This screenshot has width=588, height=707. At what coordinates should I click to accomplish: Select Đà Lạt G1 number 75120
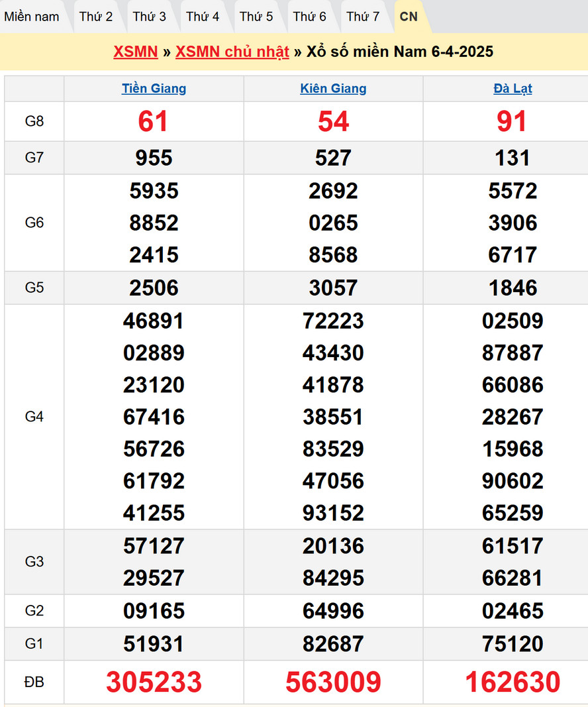click(513, 644)
